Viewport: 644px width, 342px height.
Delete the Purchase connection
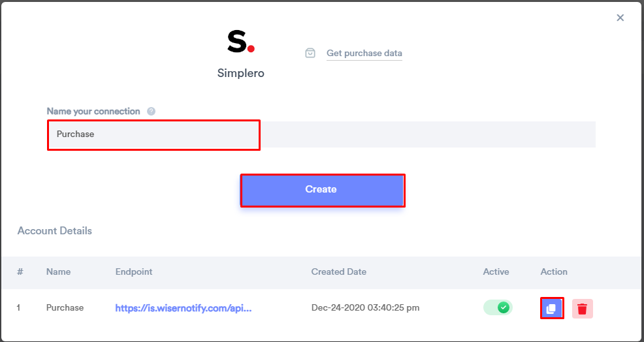coord(583,308)
